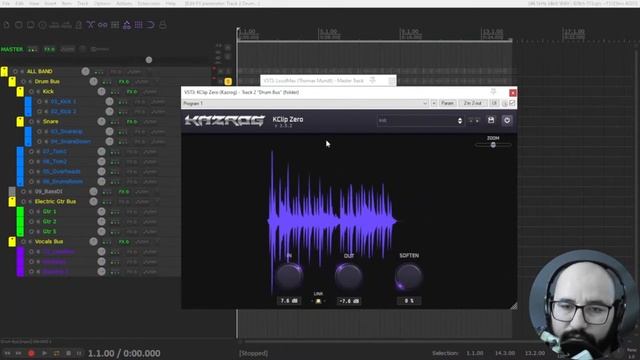The image size is (640, 360).
Task: Click the first new-project toolbar icon
Action: (x=7, y=25)
